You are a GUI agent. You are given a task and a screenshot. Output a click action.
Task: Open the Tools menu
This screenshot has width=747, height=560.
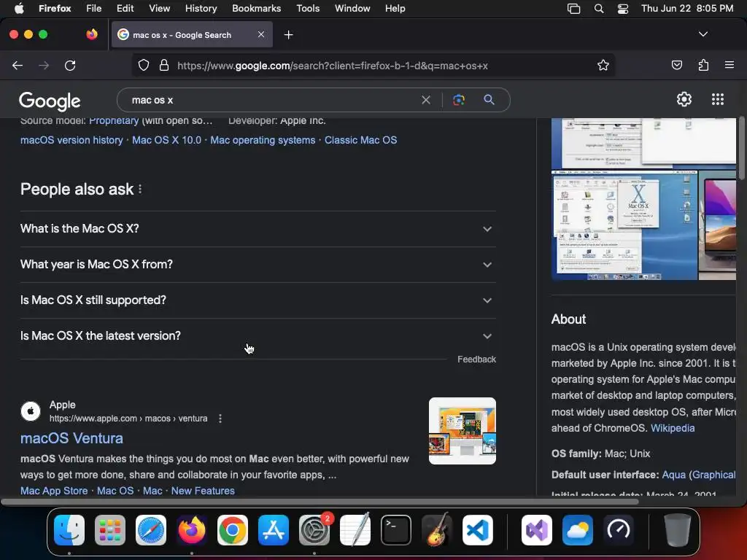tap(308, 8)
